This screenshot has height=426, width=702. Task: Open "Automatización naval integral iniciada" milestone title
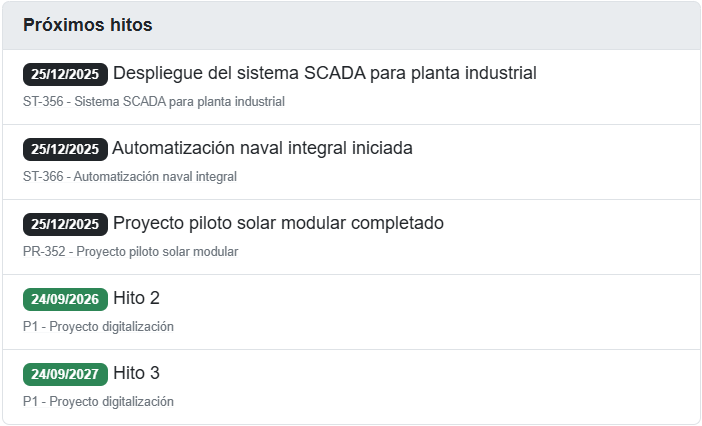pyautogui.click(x=262, y=148)
